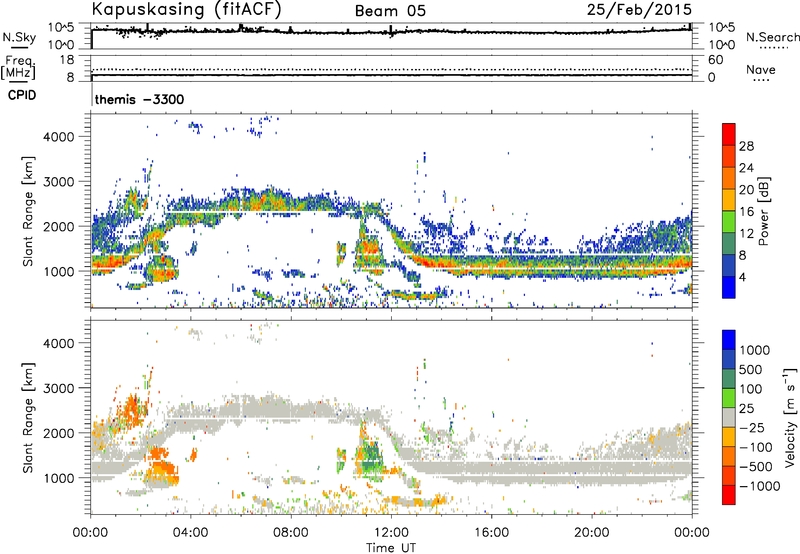
Task: Click the plot title "Kapuskasing (fitACF)"
Action: point(187,10)
